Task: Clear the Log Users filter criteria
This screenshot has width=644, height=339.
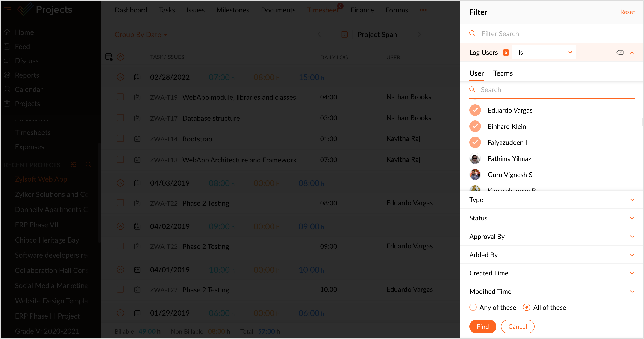Action: (620, 53)
